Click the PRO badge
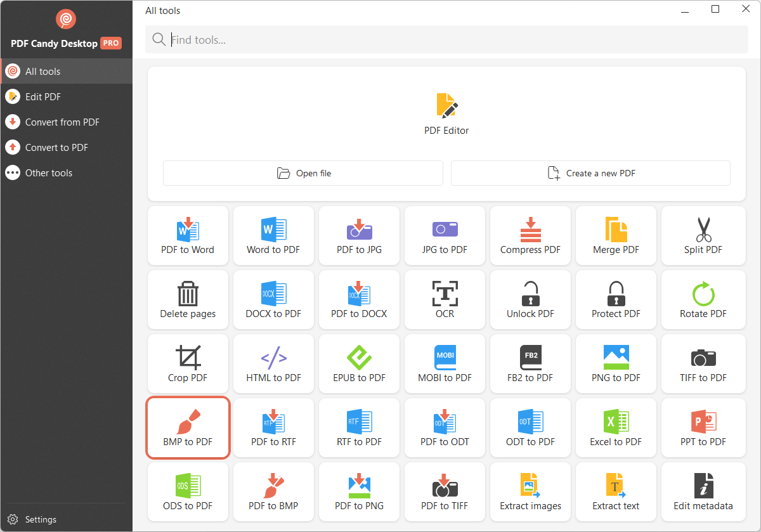 (111, 44)
